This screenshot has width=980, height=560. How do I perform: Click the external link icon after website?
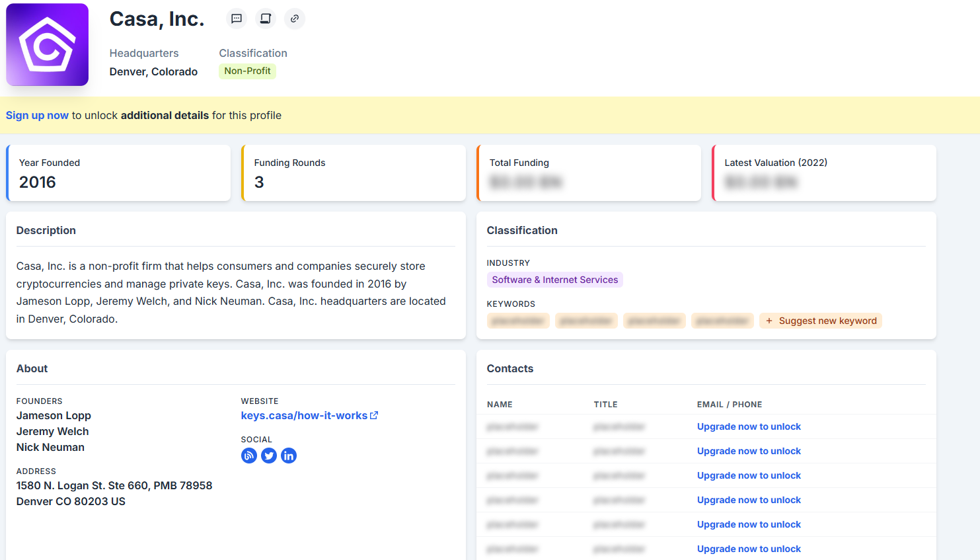[374, 415]
